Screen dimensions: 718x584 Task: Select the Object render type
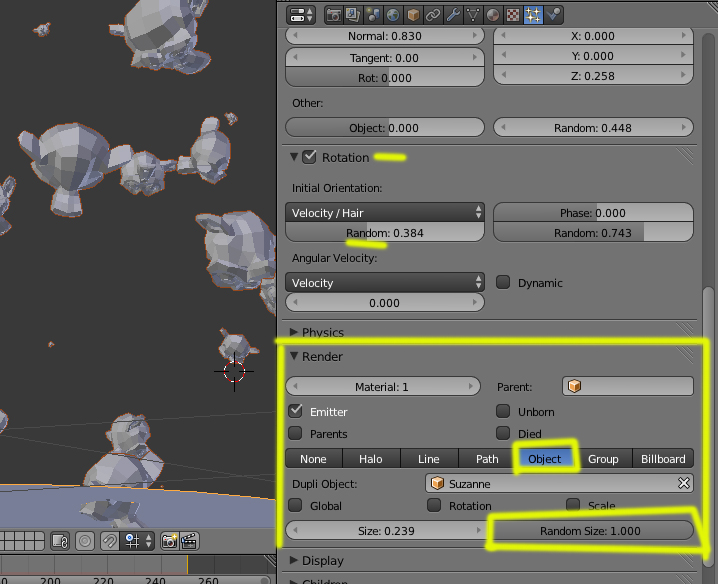(545, 458)
